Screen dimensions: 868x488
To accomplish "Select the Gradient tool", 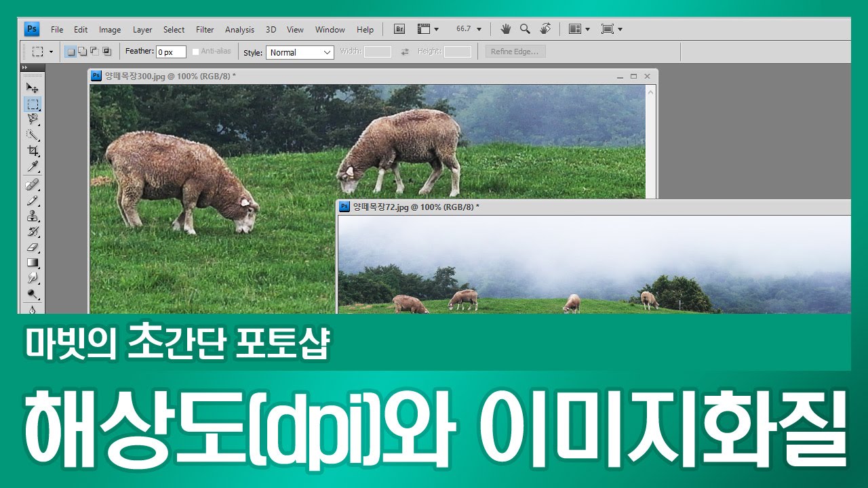I will pos(33,262).
